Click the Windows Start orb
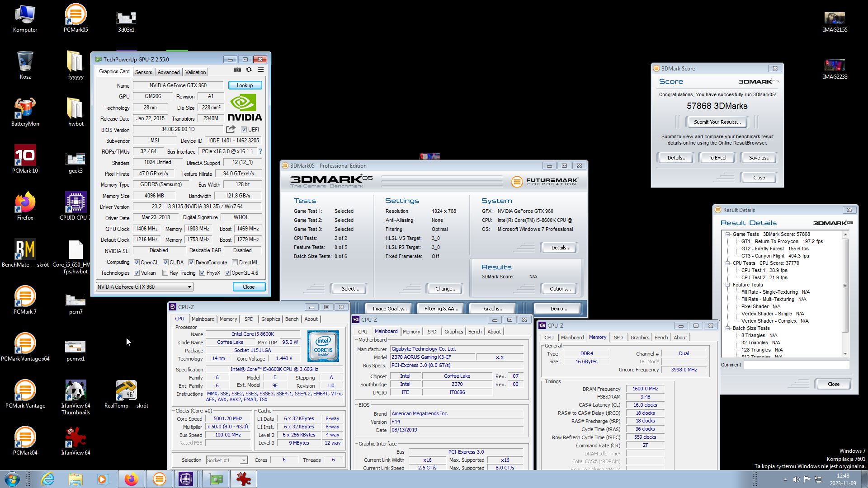The image size is (868, 488). 12,479
